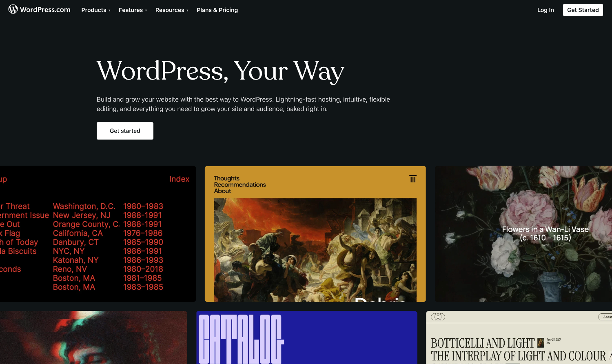Click the California, CA entry
The image size is (612, 364).
(78, 233)
